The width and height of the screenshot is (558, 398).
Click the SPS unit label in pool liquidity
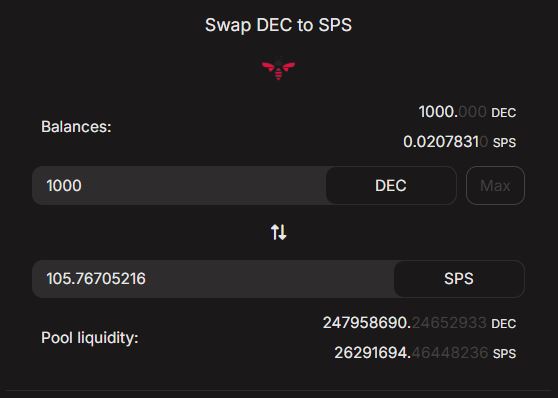tap(504, 354)
